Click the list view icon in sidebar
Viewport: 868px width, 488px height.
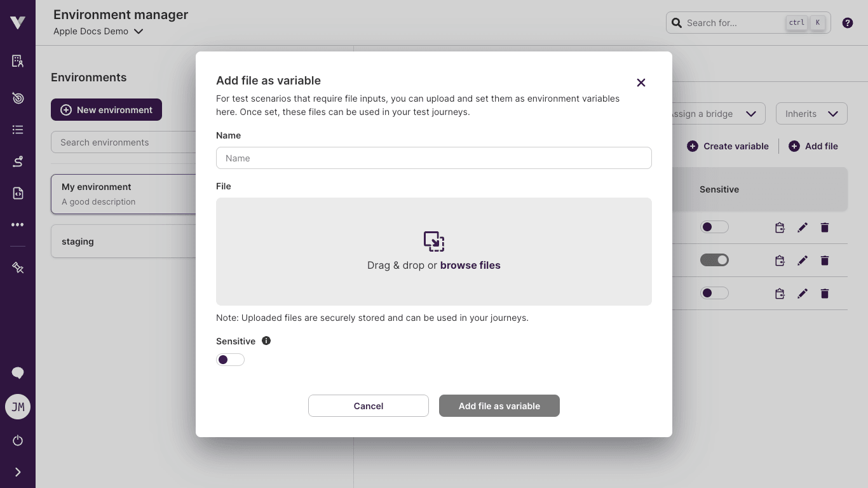click(18, 130)
